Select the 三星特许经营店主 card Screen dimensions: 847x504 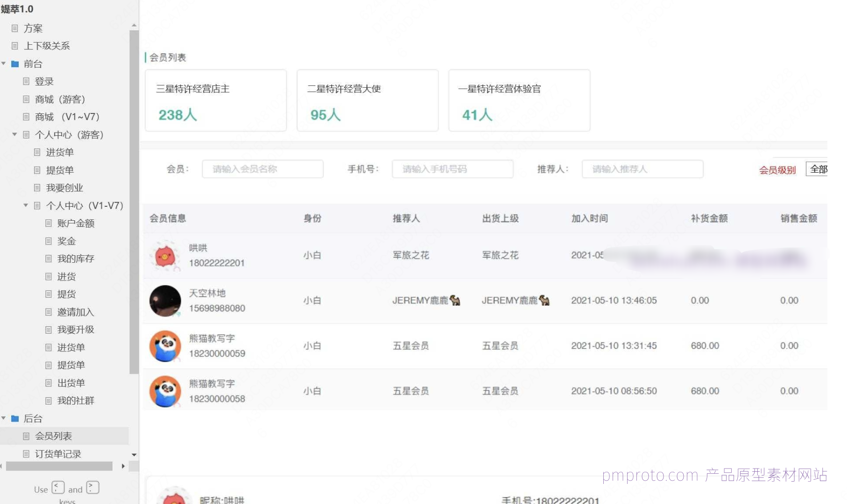click(x=216, y=100)
